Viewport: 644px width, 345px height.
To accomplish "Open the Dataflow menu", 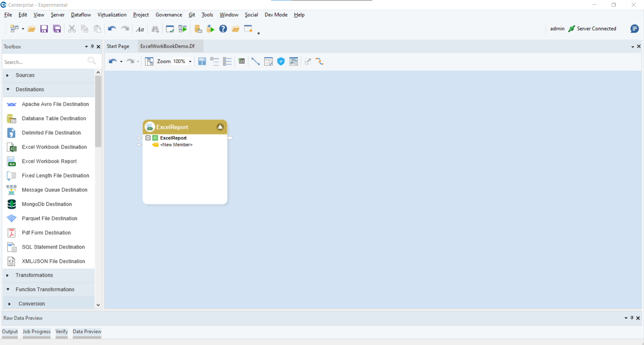I will click(x=81, y=15).
